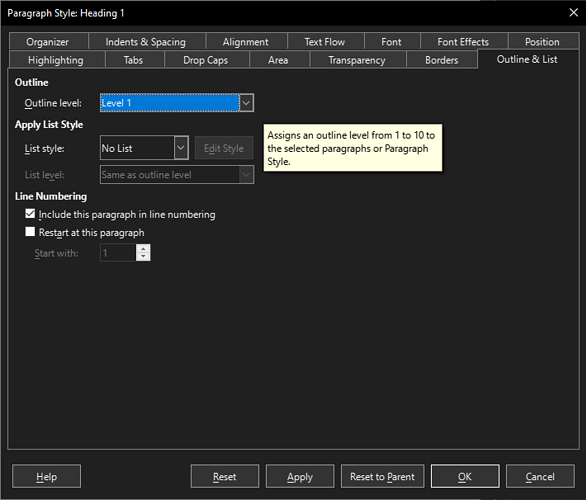
Task: Open Help for this dialog
Action: (46, 476)
